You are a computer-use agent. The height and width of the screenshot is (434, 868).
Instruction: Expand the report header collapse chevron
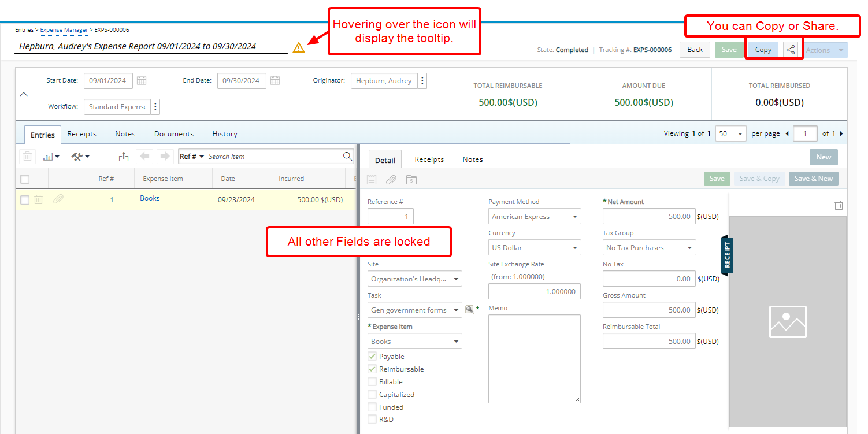coord(24,94)
